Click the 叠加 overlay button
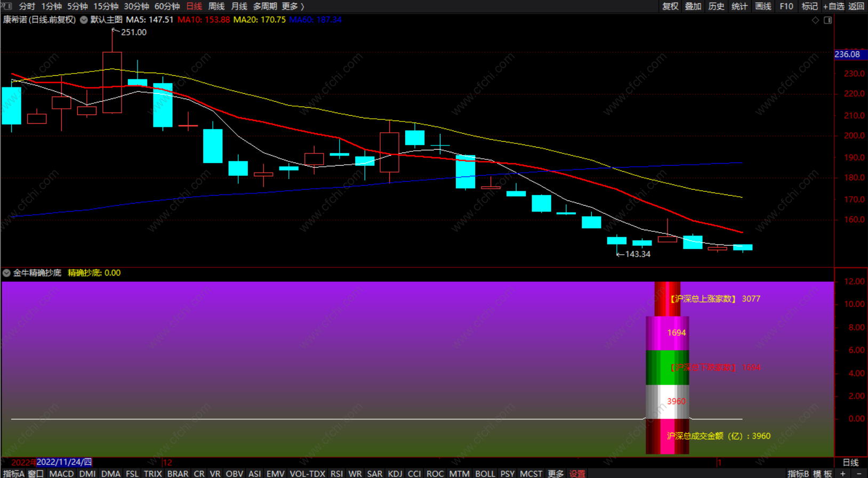Image resolution: width=868 pixels, height=478 pixels. click(693, 6)
